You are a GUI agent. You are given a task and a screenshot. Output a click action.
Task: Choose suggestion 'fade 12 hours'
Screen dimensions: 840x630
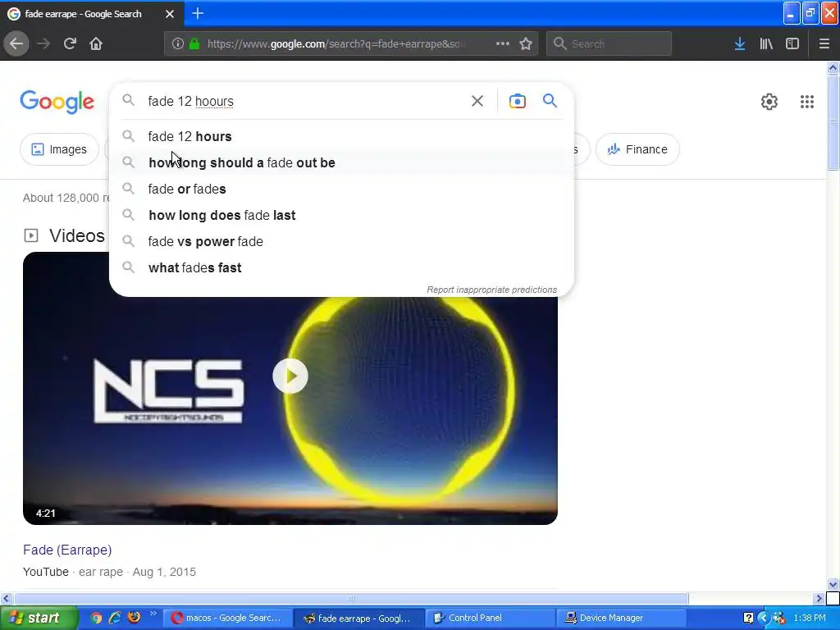[x=341, y=137]
